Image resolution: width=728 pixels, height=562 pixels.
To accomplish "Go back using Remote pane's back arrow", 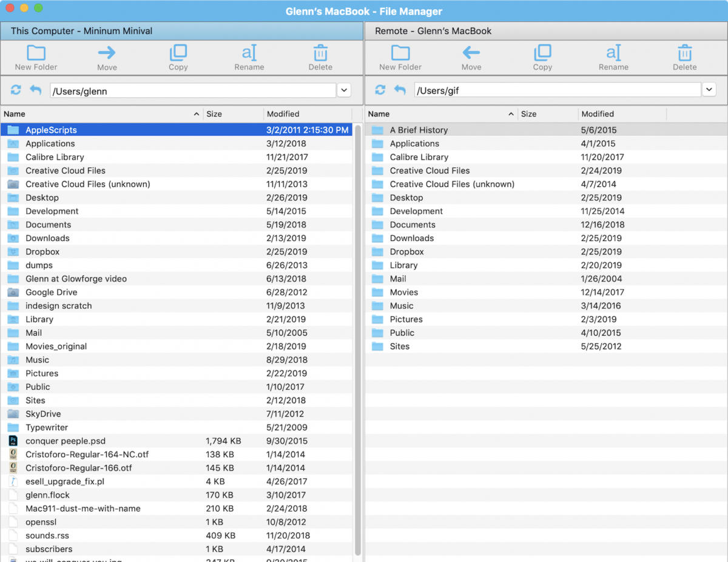I will click(x=400, y=90).
